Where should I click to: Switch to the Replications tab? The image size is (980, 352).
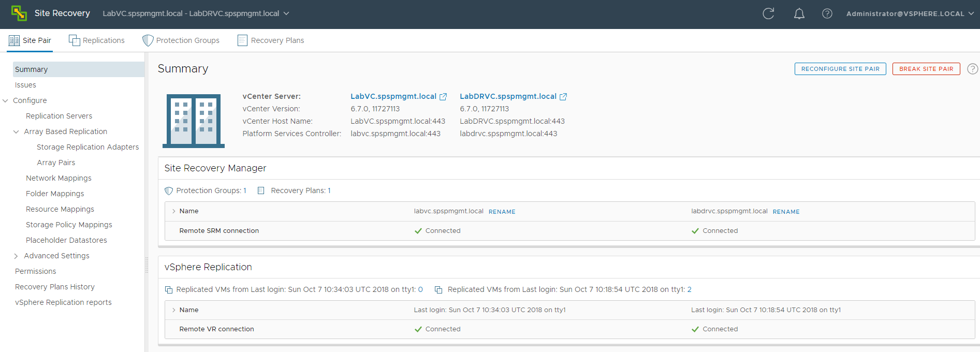click(97, 40)
